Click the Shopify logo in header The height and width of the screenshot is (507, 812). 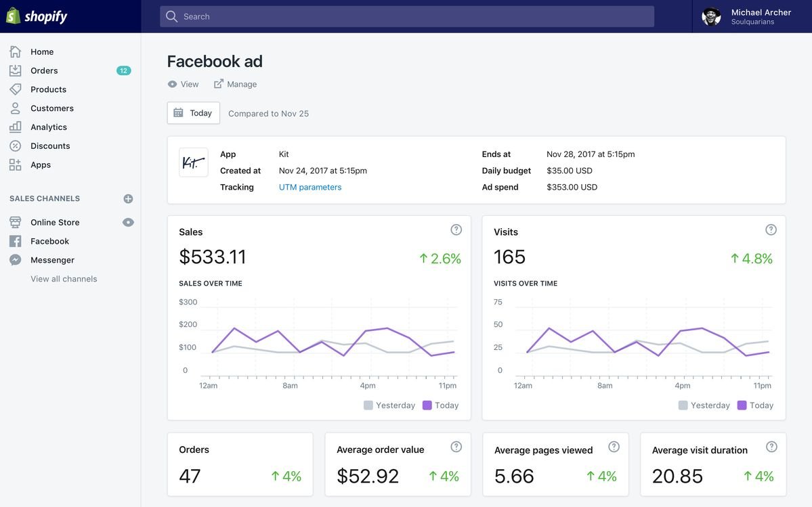(37, 16)
